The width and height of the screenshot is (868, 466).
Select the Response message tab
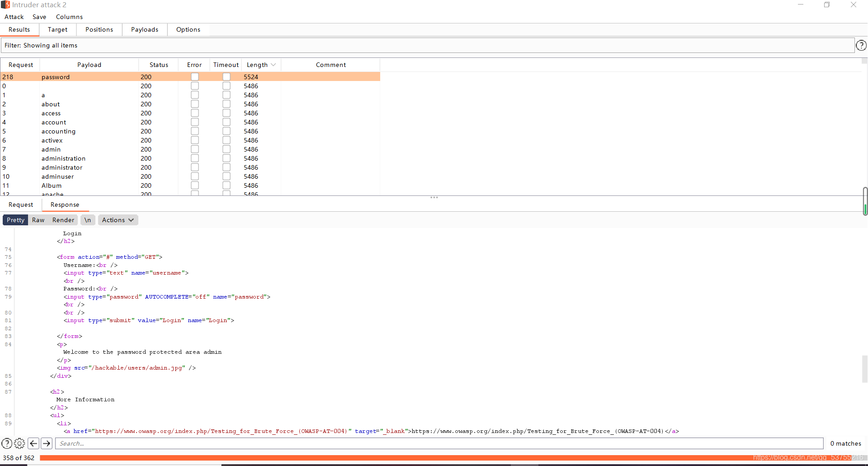[65, 204]
